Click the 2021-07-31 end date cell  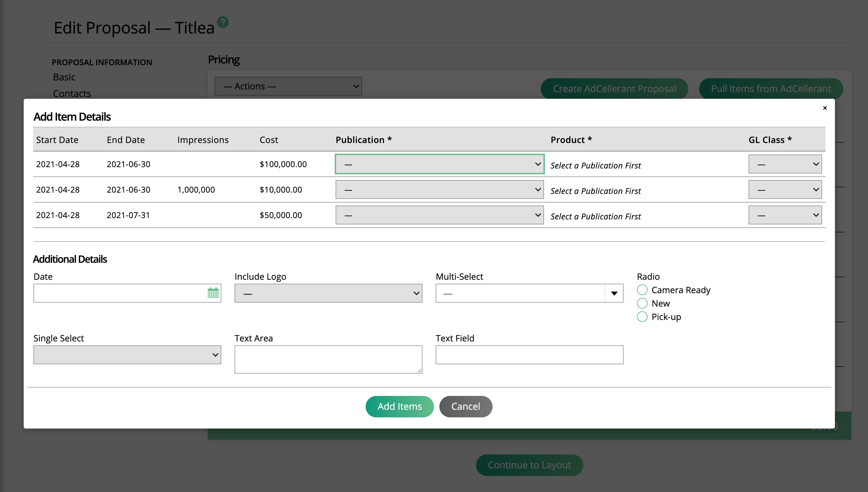128,215
